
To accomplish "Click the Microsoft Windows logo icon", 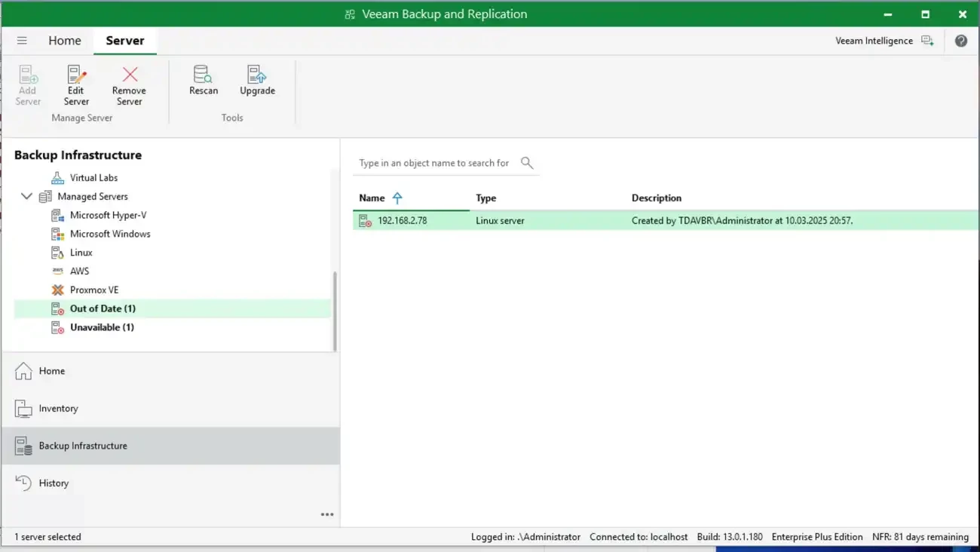I will (x=57, y=235).
